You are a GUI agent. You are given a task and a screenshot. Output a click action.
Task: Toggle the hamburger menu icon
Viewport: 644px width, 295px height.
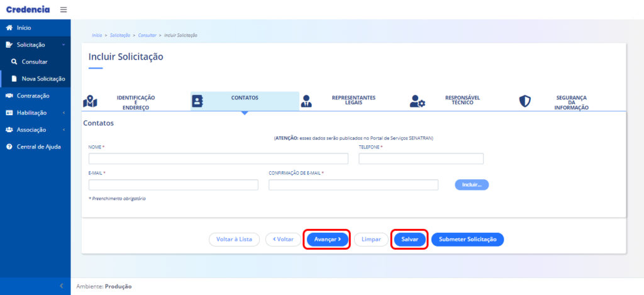pos(64,9)
